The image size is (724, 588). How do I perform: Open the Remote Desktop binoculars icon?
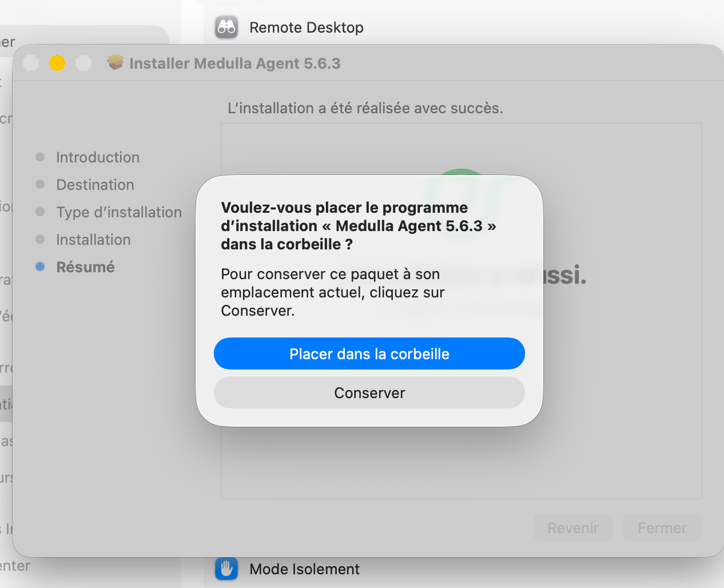click(226, 27)
